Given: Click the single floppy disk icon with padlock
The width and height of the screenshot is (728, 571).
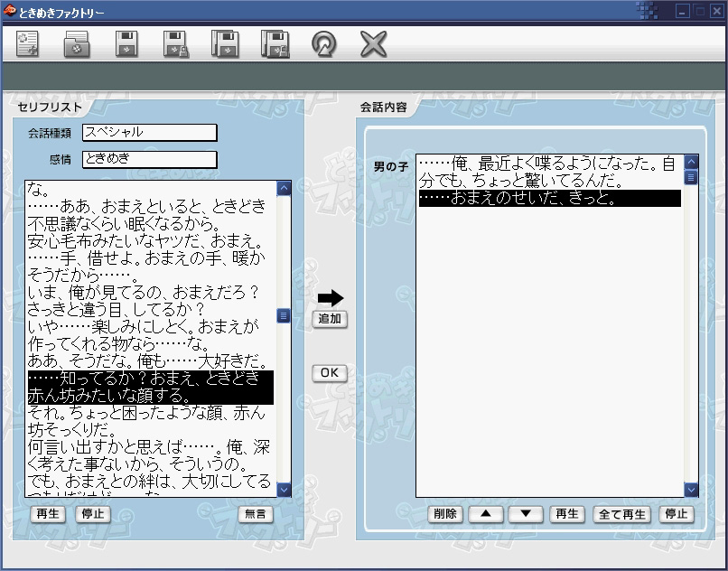Looking at the screenshot, I should [176, 44].
